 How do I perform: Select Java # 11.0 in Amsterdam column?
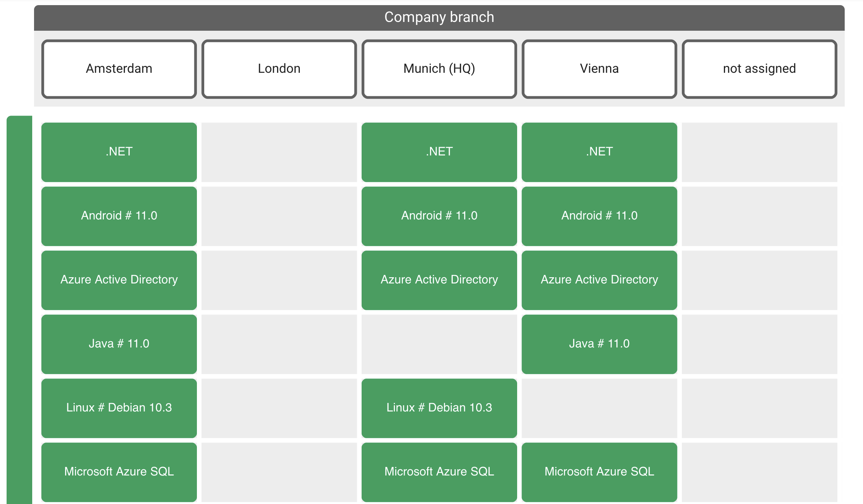point(119,344)
